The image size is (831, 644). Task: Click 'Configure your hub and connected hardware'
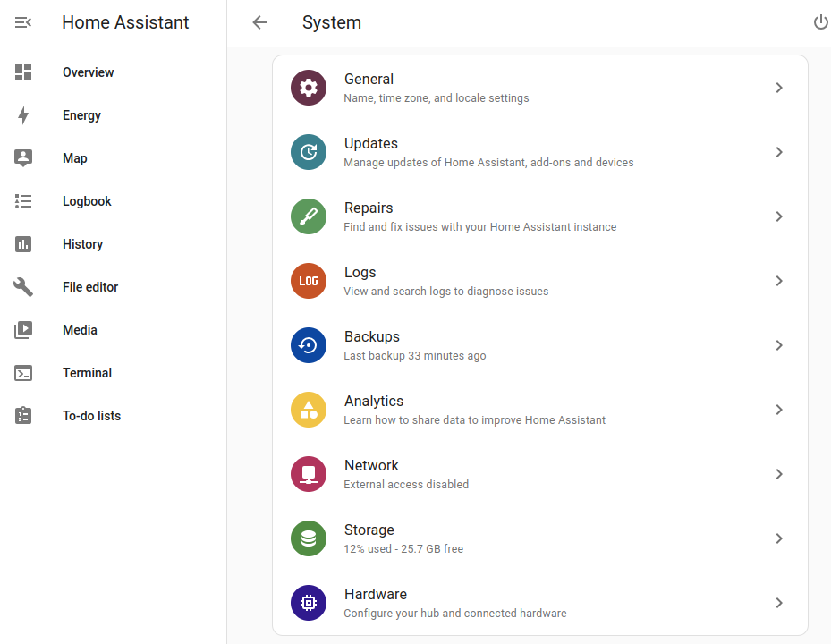tap(454, 614)
